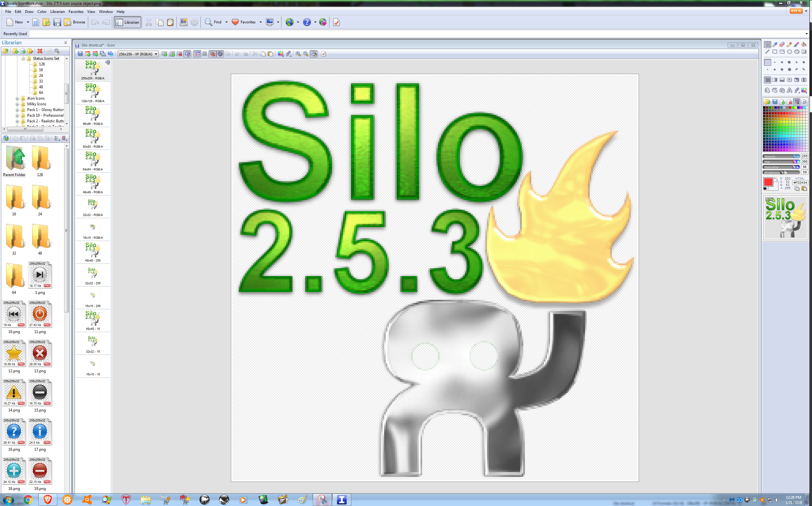Select the color picker eyedropper tool
This screenshot has height=506, width=812.
[x=774, y=45]
